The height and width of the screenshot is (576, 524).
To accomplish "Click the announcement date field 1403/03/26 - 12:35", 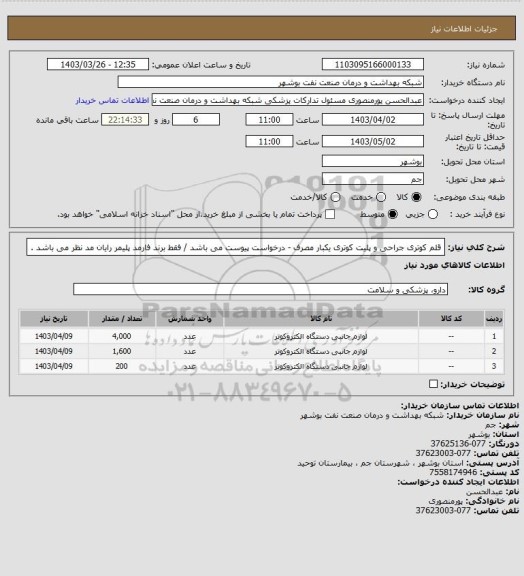I will point(98,64).
